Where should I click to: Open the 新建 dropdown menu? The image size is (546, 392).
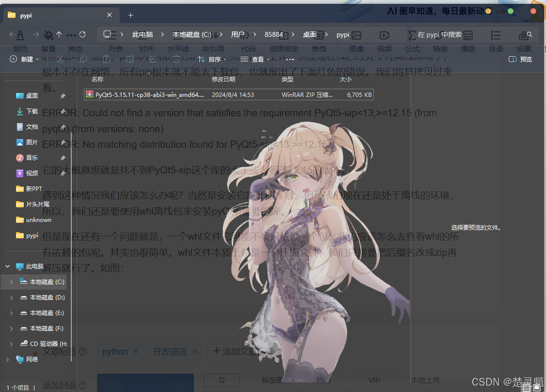[24, 59]
